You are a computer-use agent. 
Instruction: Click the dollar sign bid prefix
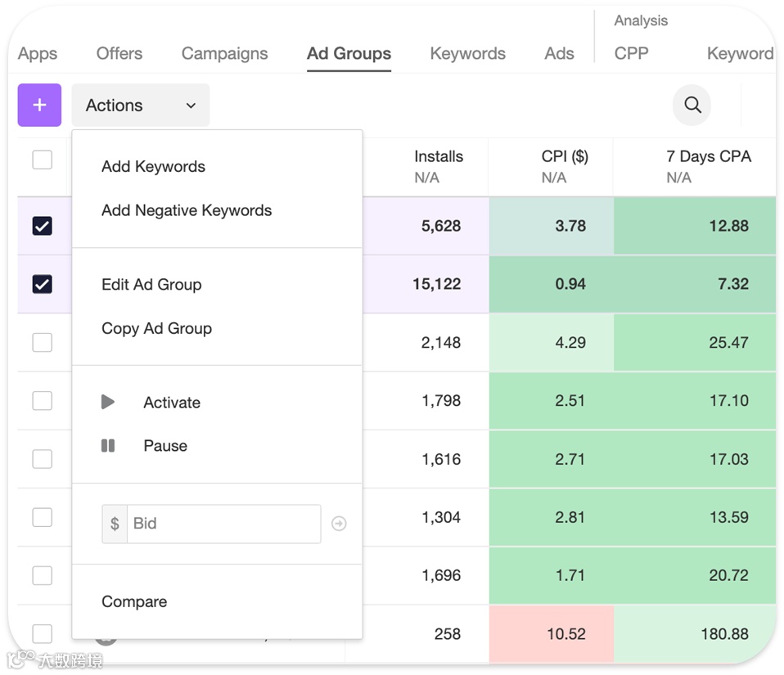[115, 524]
